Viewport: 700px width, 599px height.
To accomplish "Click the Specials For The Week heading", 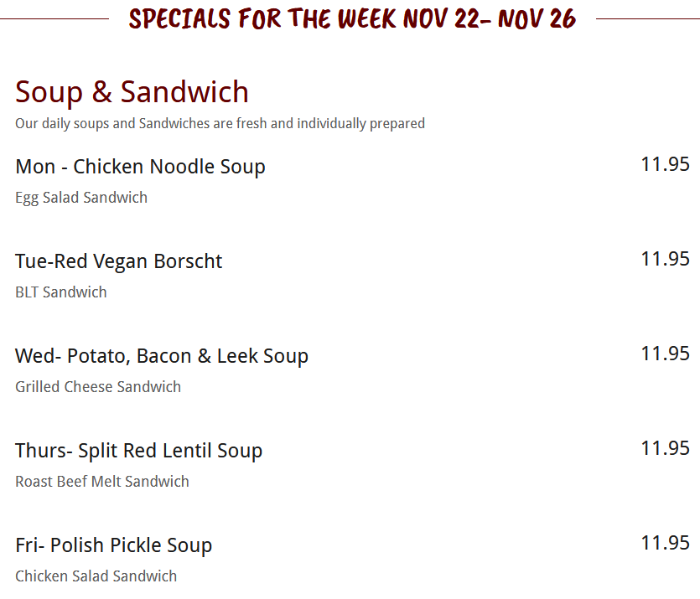I will tap(352, 18).
